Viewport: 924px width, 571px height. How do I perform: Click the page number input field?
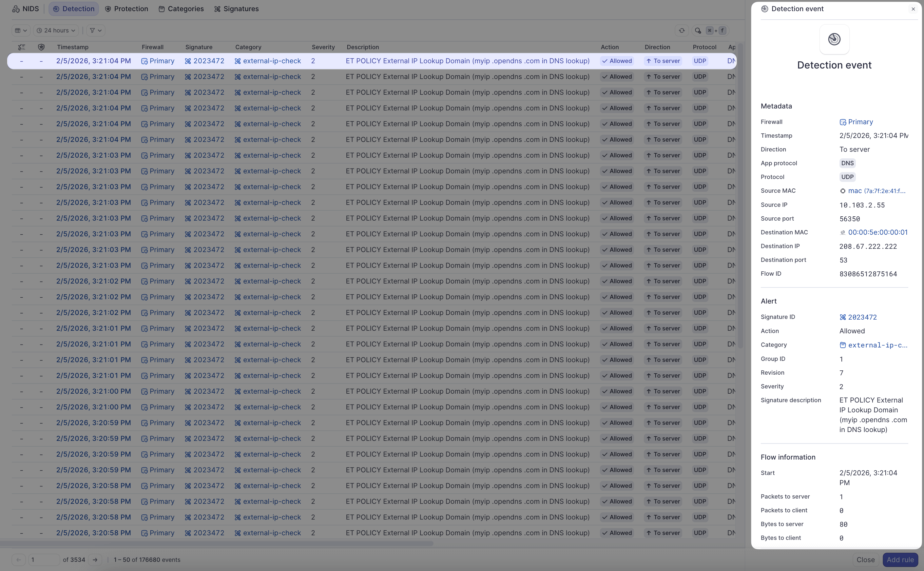(x=44, y=560)
